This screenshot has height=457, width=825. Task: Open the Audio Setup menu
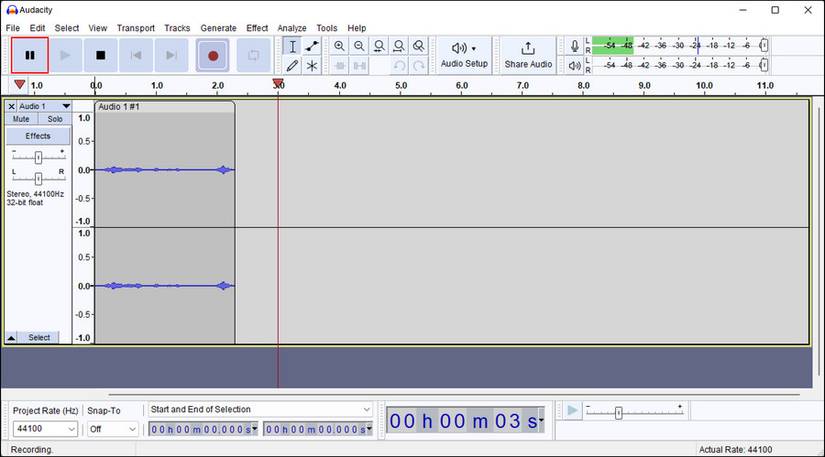(464, 55)
